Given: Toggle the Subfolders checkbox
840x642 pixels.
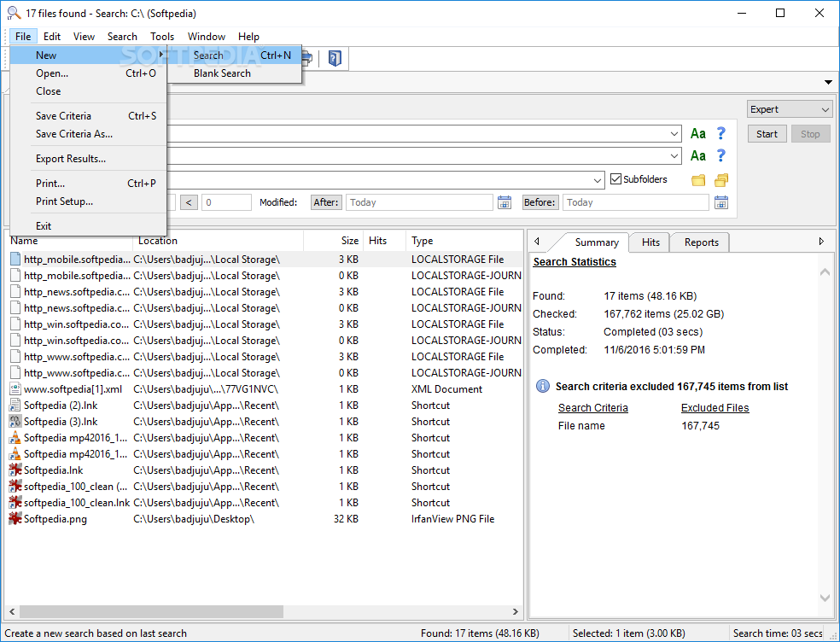Looking at the screenshot, I should tap(616, 179).
